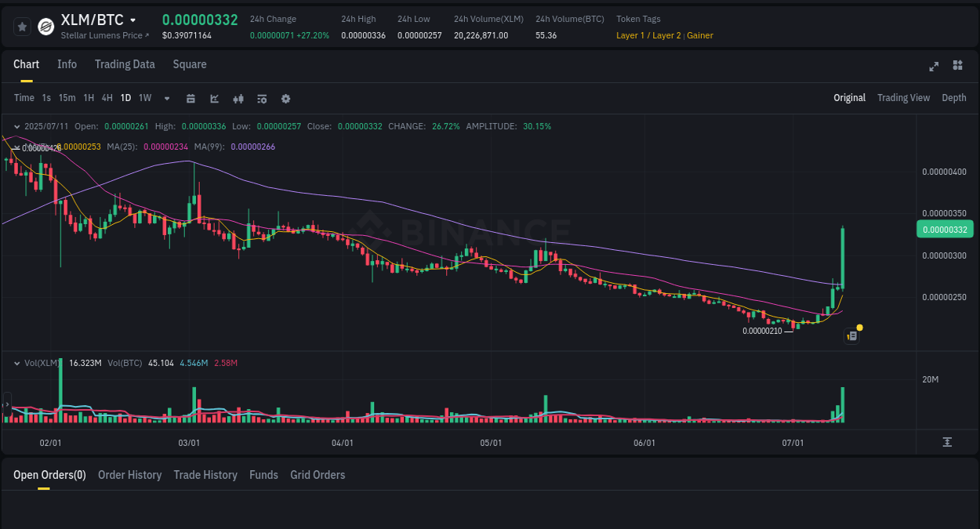
Task: Open more timeframes with the interval dropdown arrow
Action: pyautogui.click(x=166, y=98)
